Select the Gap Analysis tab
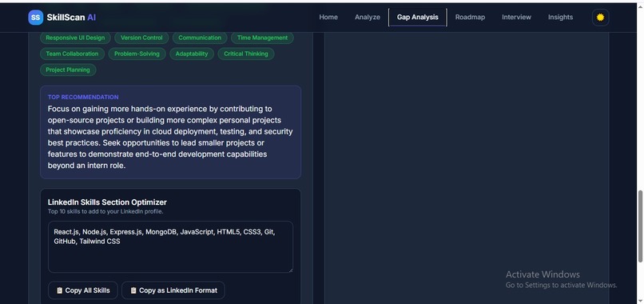The image size is (644, 304). tap(417, 18)
